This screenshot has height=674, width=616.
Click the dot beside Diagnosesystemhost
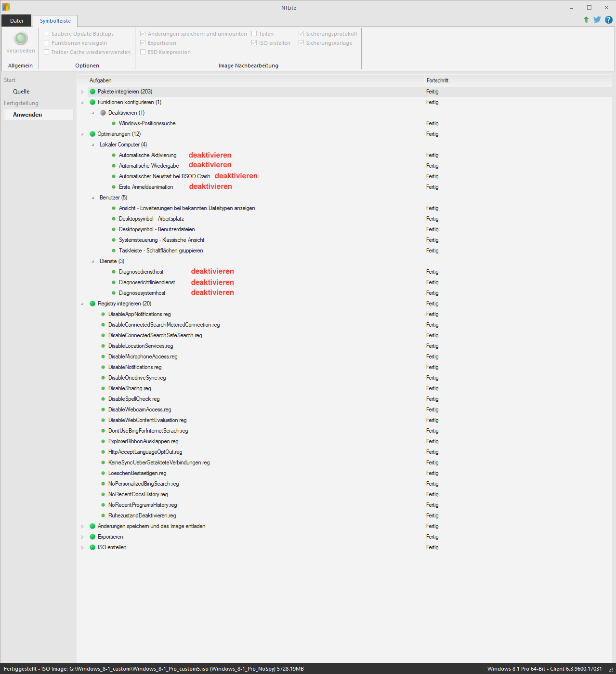click(x=114, y=293)
